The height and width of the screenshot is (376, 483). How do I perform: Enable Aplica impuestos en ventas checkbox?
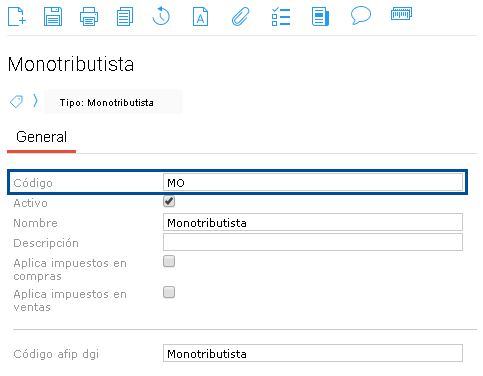point(169,292)
